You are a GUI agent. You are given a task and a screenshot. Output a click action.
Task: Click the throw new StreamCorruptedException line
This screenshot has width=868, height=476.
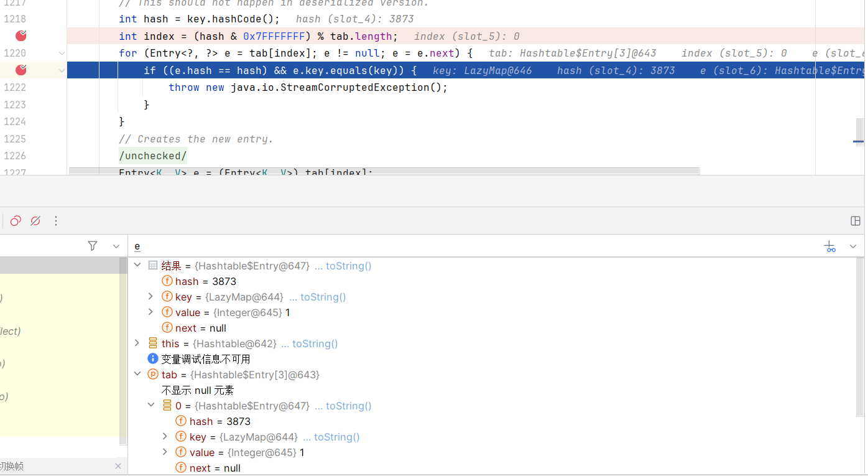[x=308, y=88]
